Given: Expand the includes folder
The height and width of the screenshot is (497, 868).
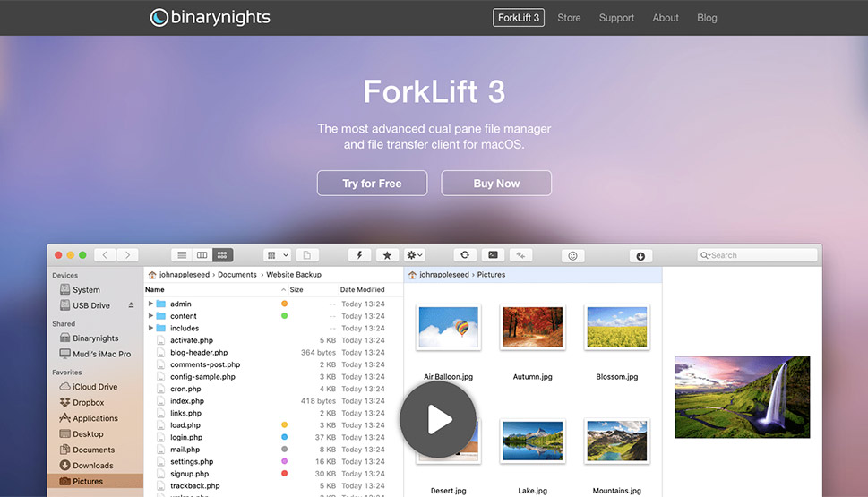Looking at the screenshot, I should [150, 328].
